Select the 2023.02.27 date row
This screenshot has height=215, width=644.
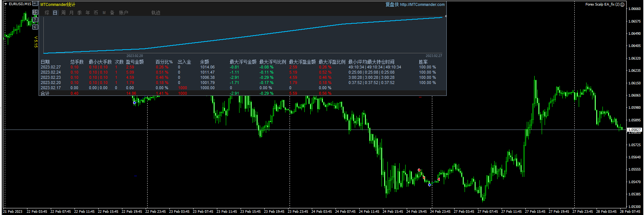coord(51,67)
